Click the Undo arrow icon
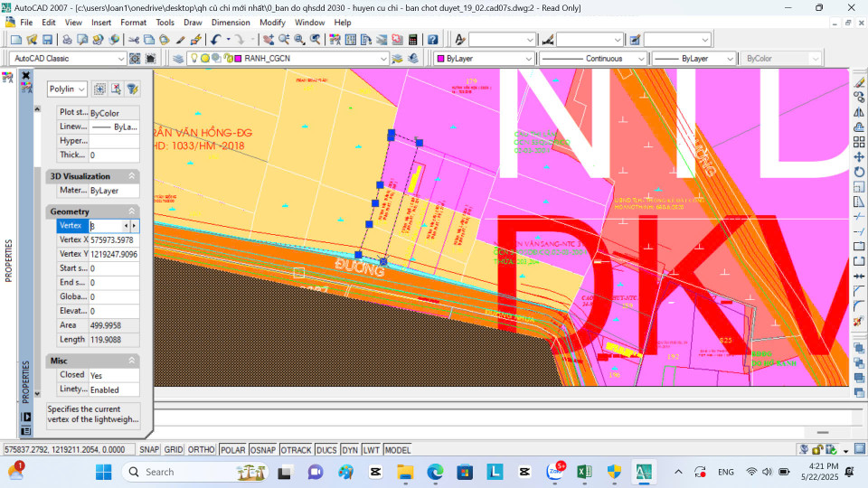This screenshot has height=488, width=868. (216, 40)
